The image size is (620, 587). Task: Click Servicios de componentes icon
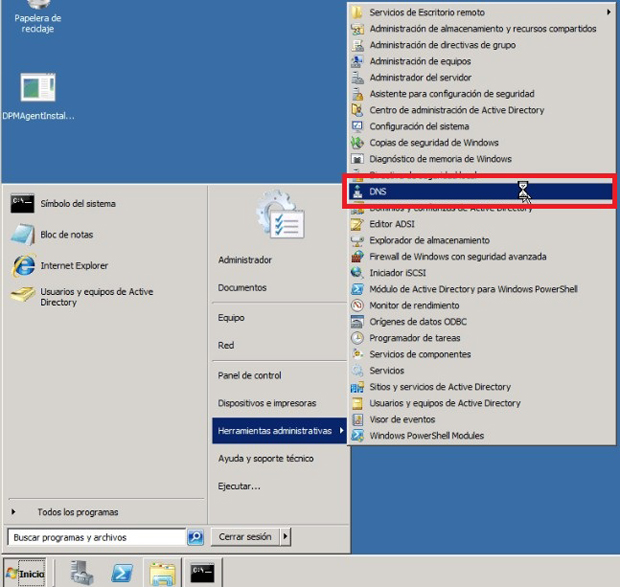[357, 354]
